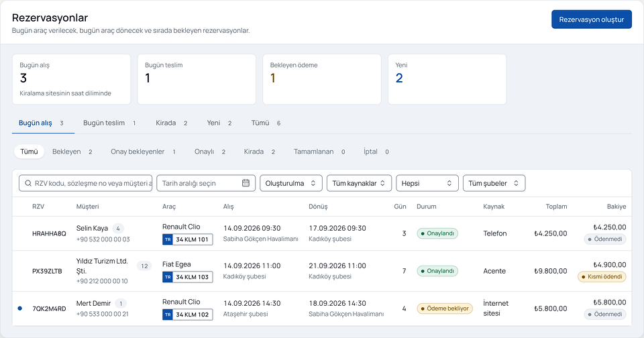Viewport: 644px width, 338px height.
Task: Filter by İptal status
Action: coord(376,152)
